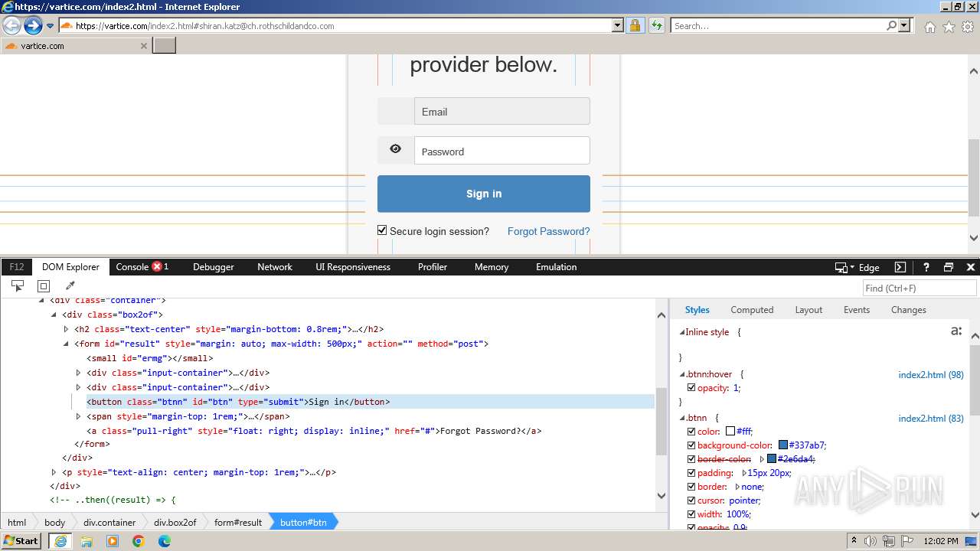Expand the p text-align center node
The image size is (980, 551).
pyautogui.click(x=54, y=472)
